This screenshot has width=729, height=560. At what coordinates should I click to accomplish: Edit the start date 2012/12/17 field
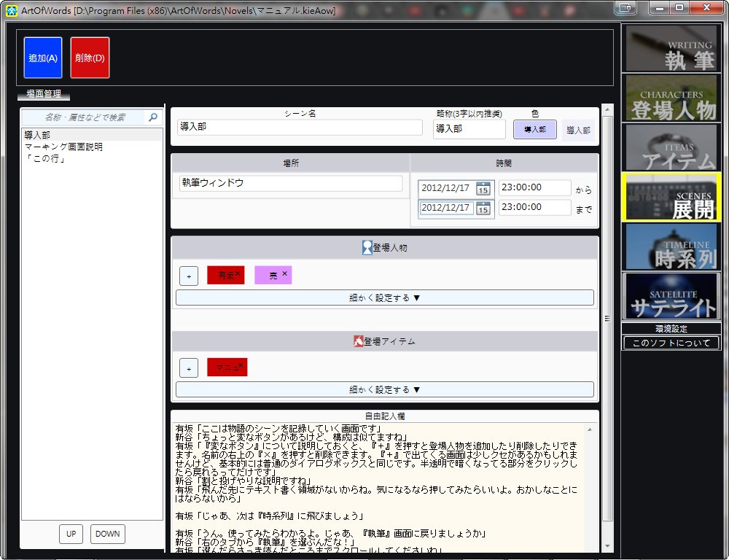(x=446, y=188)
